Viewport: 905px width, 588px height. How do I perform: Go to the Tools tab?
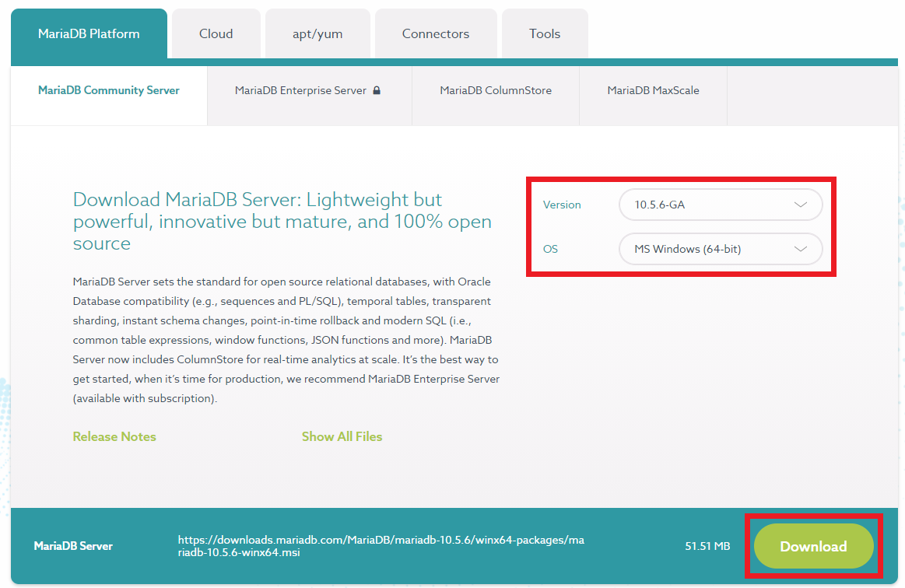coord(545,33)
